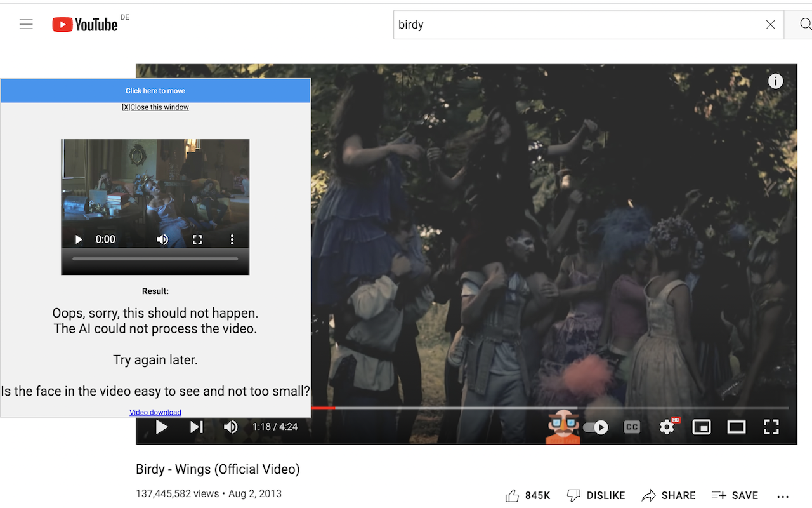The height and width of the screenshot is (508, 812).
Task: Click the '1:18 / 4:24' time display
Action: click(x=275, y=427)
